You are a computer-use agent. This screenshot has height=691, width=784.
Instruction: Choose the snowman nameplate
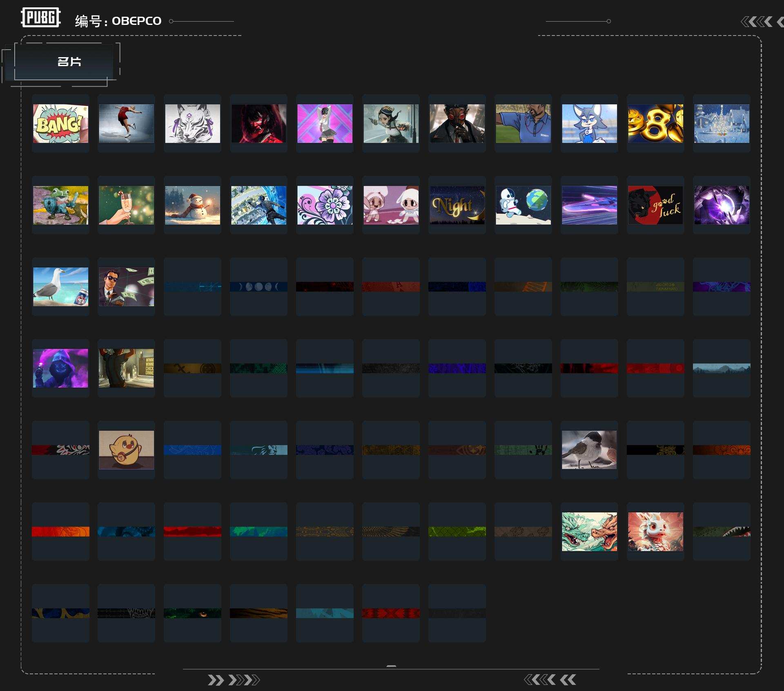click(192, 205)
